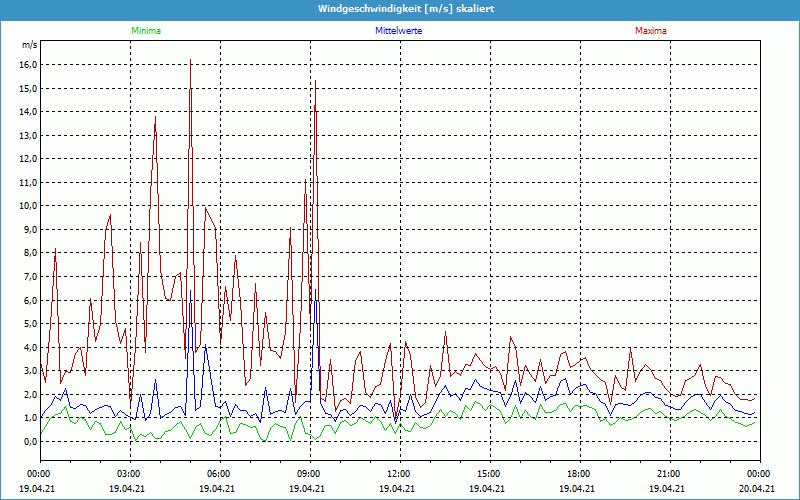Click the 5,0 y-axis value
Viewport: 800px width, 500px height.
tap(31, 324)
